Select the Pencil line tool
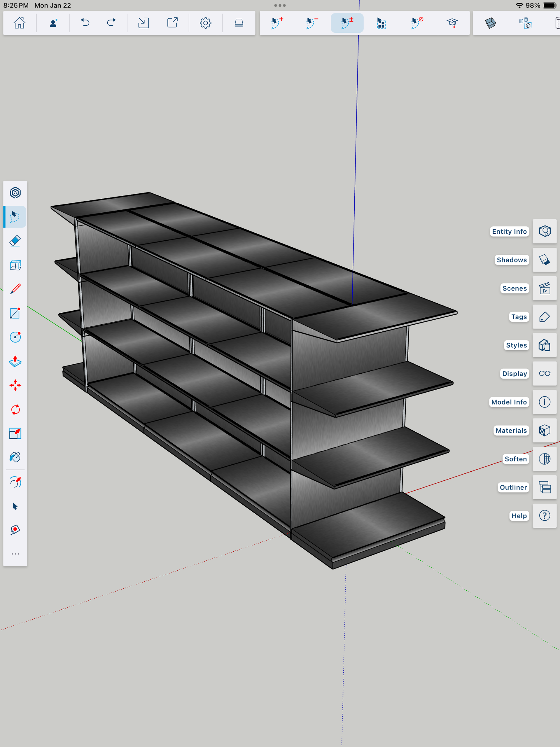This screenshot has height=747, width=560. click(x=15, y=289)
